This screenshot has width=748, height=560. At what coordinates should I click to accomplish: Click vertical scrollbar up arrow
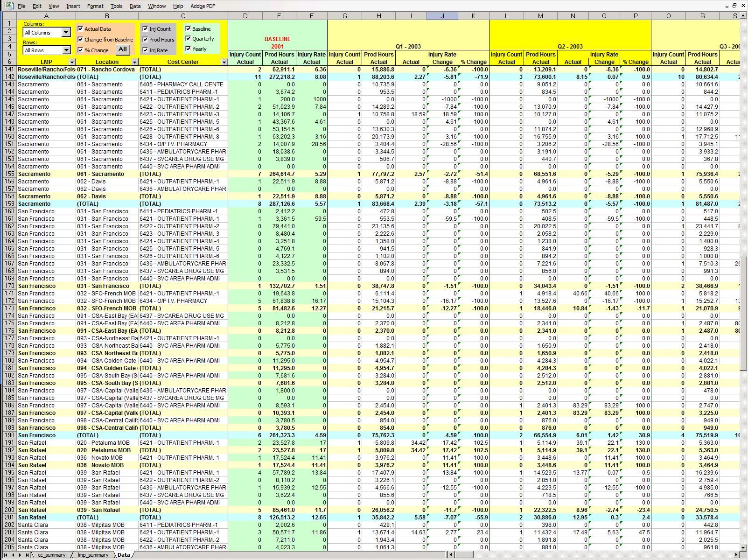pyautogui.click(x=744, y=16)
